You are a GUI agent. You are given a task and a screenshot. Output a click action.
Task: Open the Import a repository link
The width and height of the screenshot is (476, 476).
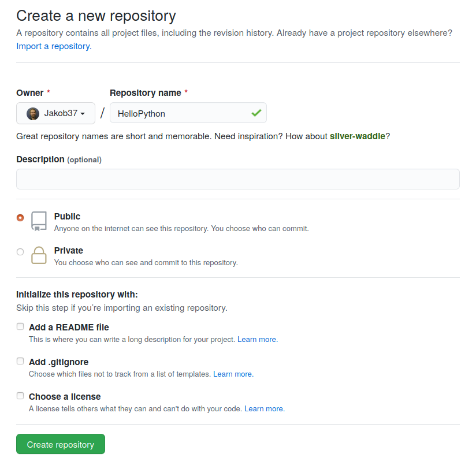[54, 46]
